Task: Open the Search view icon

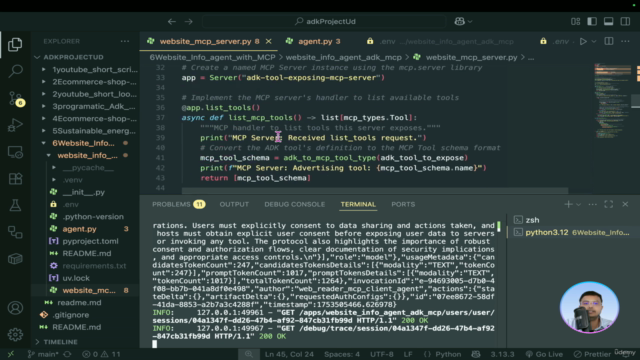Action: pos(15,71)
